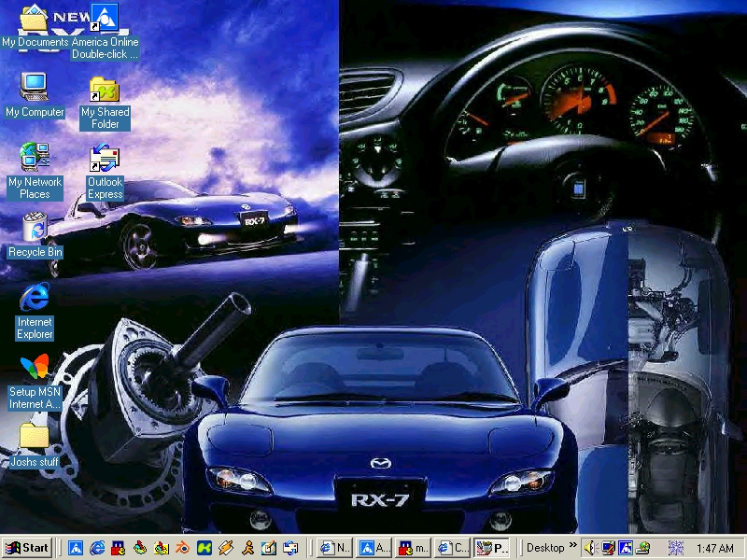Click the system clock showing 1:47 AM

pyautogui.click(x=714, y=548)
